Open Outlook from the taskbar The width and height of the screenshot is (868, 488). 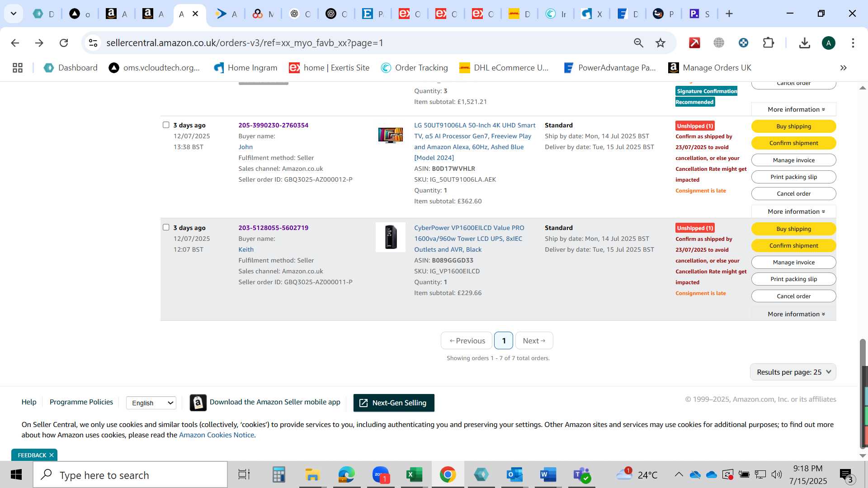point(514,475)
